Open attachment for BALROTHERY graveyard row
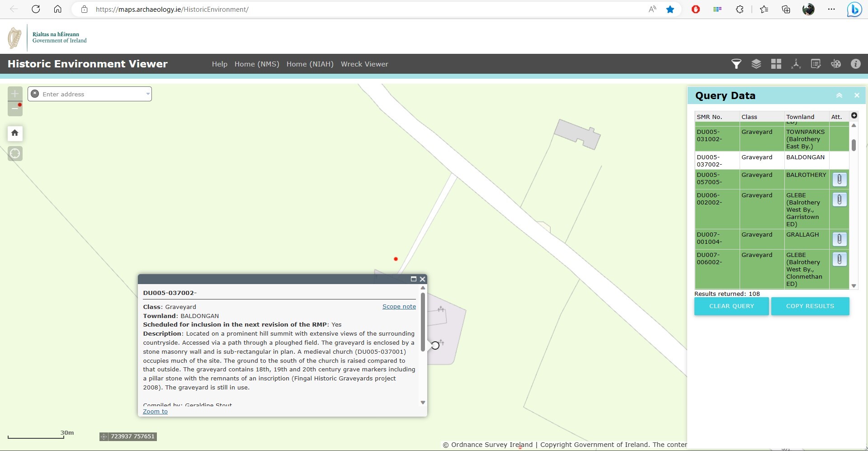Viewport: 868px width, 451px height. pos(840,180)
